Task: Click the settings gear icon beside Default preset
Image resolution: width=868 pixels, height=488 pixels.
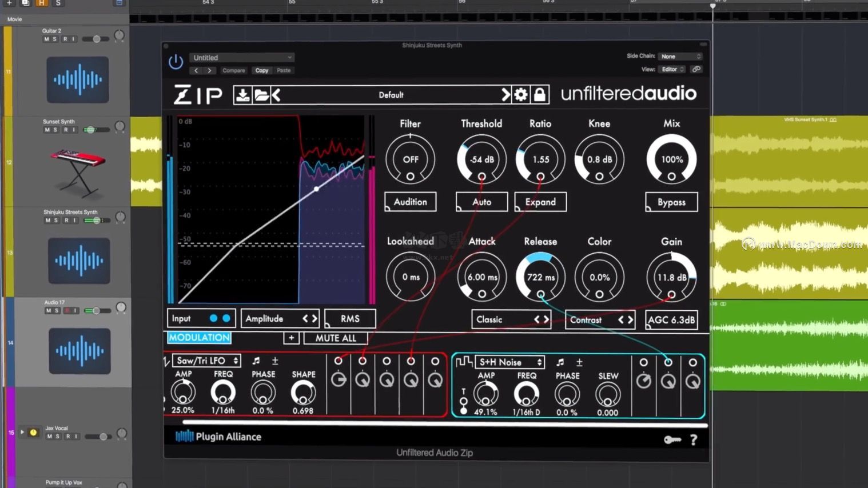Action: pyautogui.click(x=520, y=95)
